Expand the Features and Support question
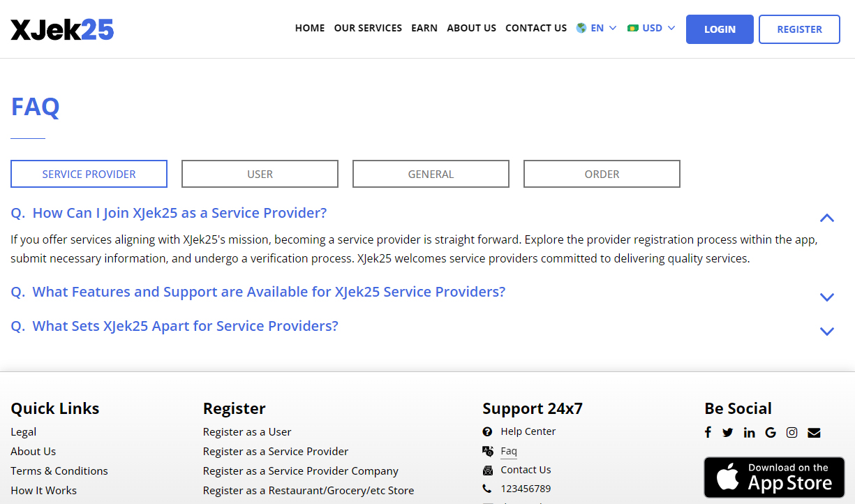This screenshot has height=504, width=855. coord(827,297)
